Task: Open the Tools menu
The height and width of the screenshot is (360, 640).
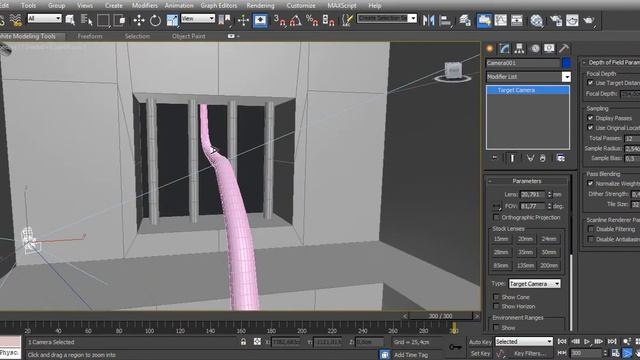Action: coord(29,6)
